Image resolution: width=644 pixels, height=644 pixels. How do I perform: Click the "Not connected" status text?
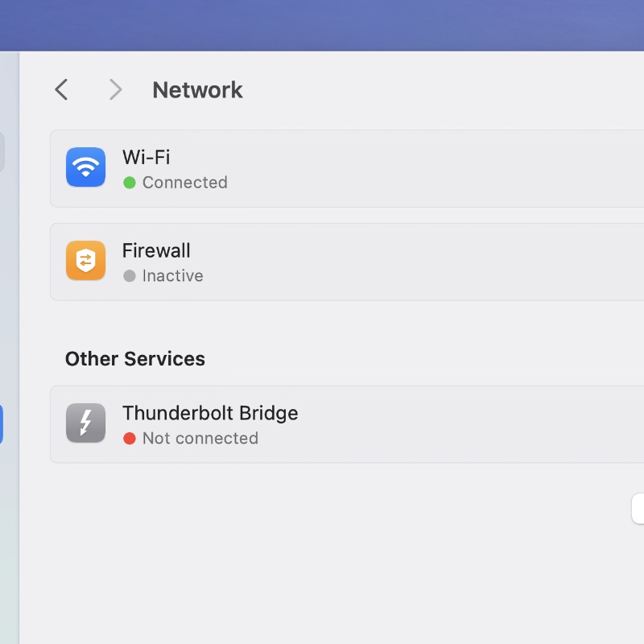click(x=200, y=439)
